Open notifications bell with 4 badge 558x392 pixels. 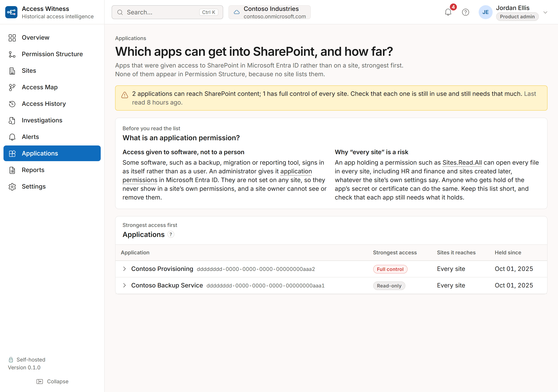(x=448, y=12)
